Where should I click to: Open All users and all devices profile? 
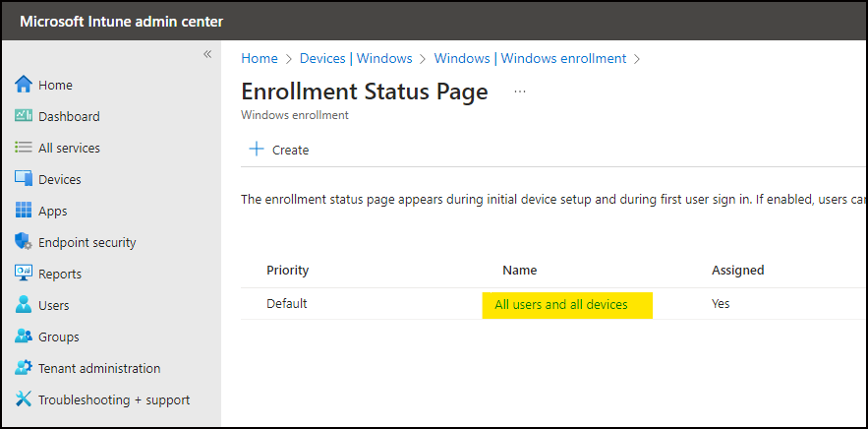click(561, 304)
